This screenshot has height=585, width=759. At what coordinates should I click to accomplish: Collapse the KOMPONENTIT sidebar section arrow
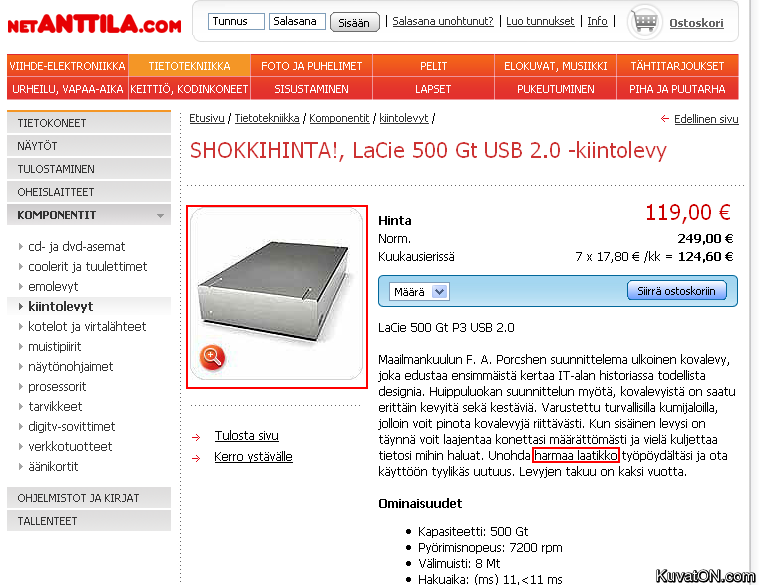pyautogui.click(x=161, y=215)
